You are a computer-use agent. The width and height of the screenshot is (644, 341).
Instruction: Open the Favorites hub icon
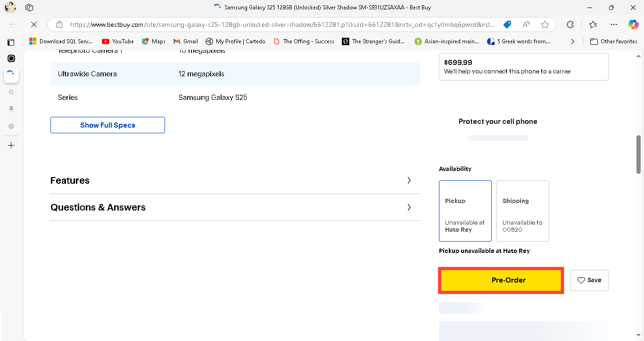click(x=593, y=24)
